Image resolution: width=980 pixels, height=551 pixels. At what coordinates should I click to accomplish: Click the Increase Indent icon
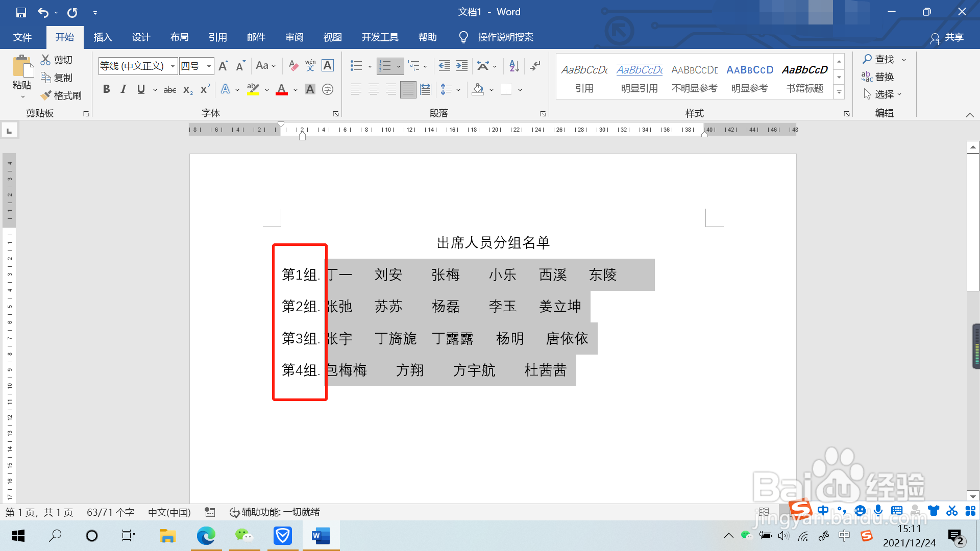(x=462, y=66)
